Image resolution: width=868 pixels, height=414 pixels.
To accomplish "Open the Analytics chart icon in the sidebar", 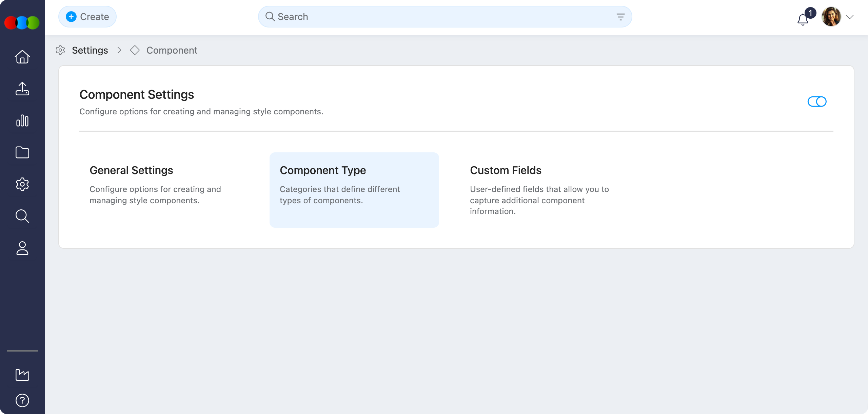I will coord(22,120).
